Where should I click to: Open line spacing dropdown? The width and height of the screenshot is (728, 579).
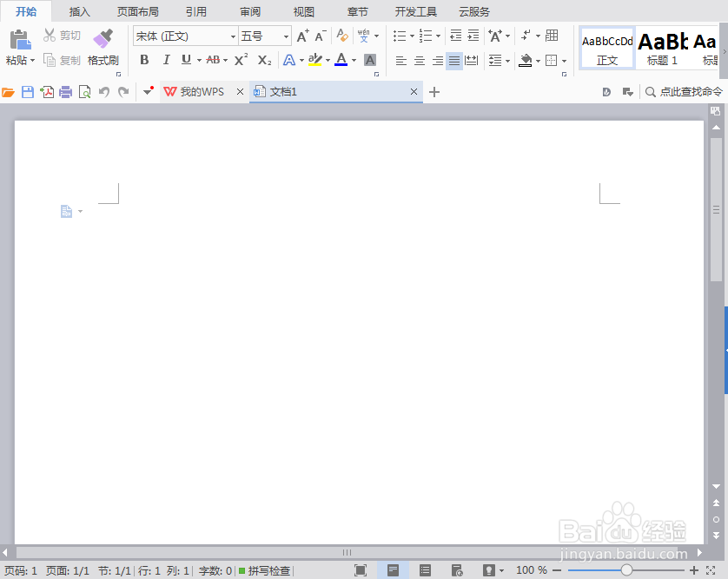pyautogui.click(x=507, y=61)
